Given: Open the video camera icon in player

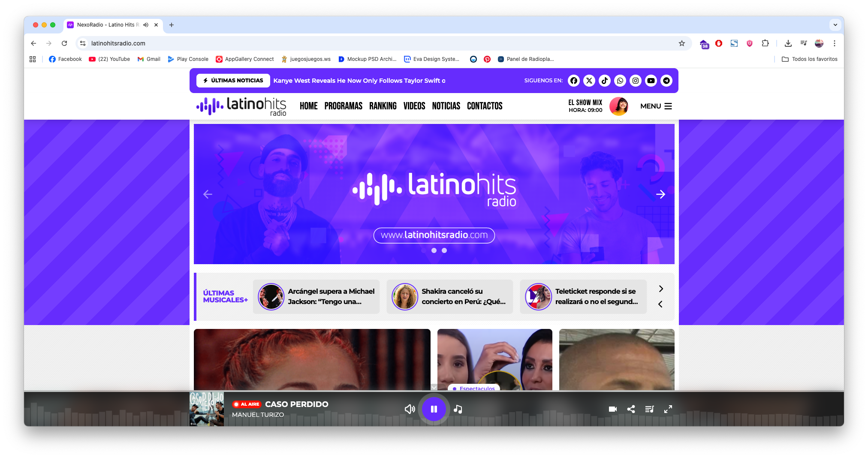Looking at the screenshot, I should tap(612, 409).
